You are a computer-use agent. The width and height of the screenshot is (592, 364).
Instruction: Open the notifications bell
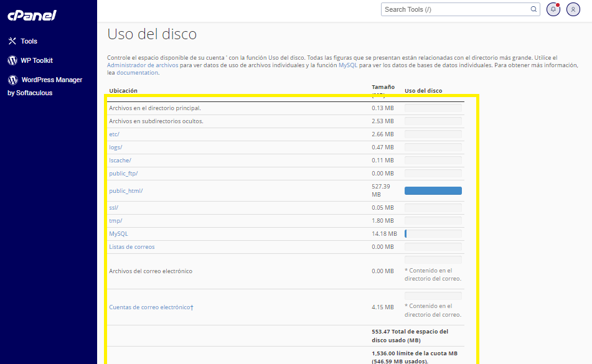pyautogui.click(x=553, y=9)
